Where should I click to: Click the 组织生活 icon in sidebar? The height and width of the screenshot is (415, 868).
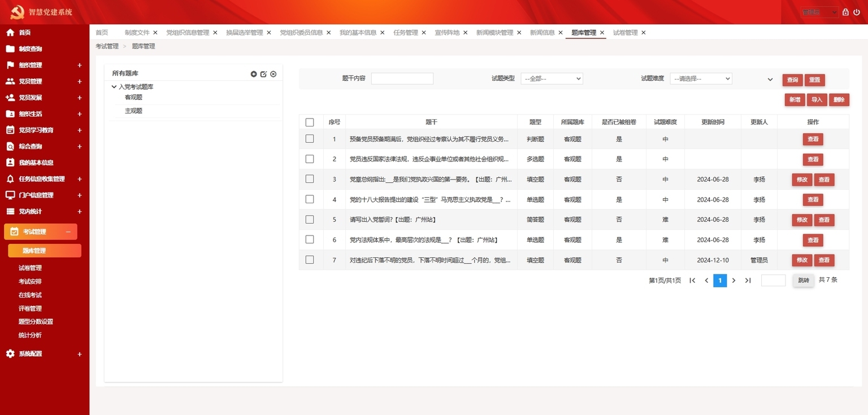pos(10,113)
